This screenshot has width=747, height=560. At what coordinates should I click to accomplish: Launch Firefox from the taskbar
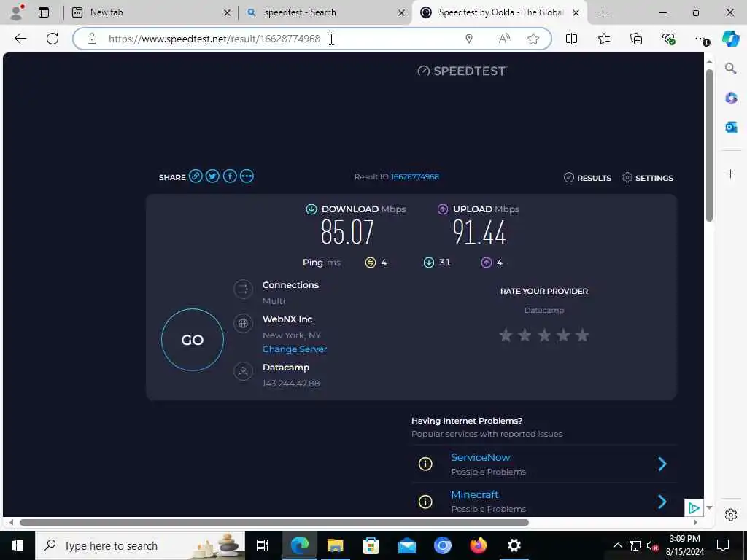point(479,545)
